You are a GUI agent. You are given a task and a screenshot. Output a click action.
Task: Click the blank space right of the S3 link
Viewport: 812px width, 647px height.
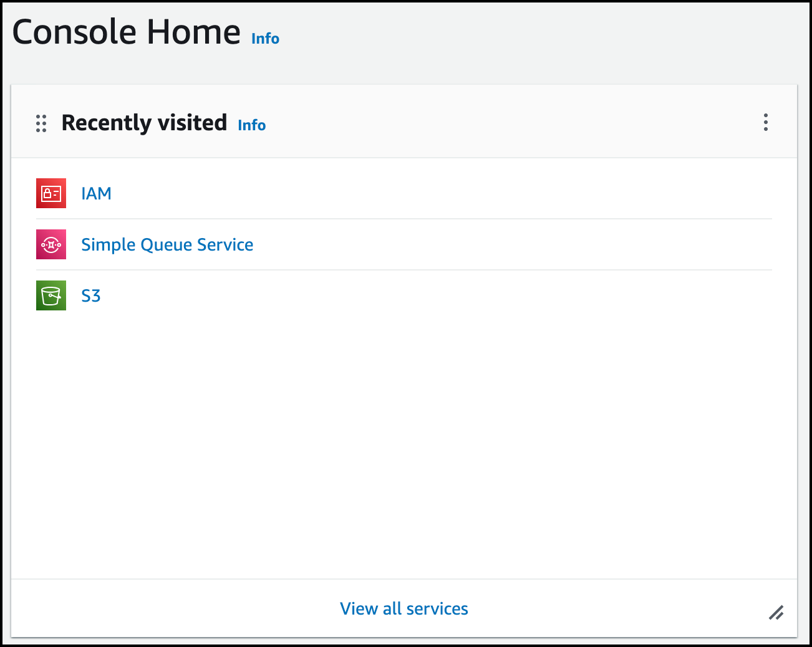click(437, 295)
